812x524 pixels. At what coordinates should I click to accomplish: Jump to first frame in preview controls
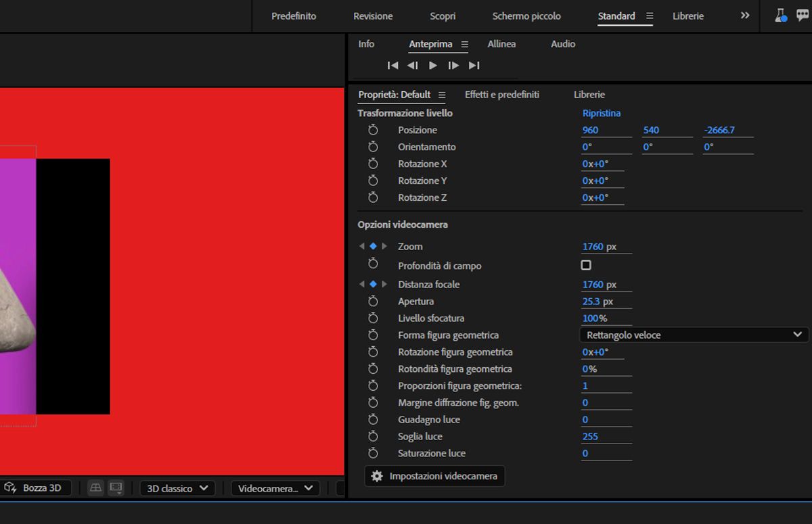(392, 66)
